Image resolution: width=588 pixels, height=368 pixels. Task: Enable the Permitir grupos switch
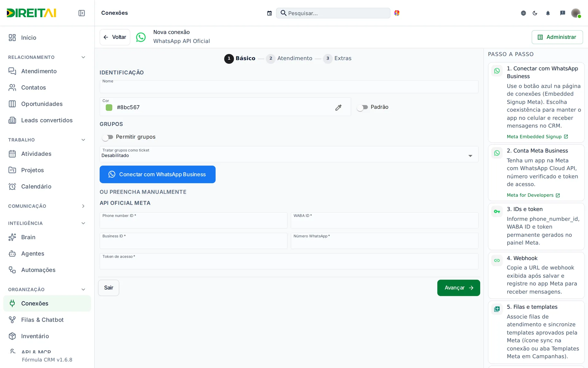point(107,137)
